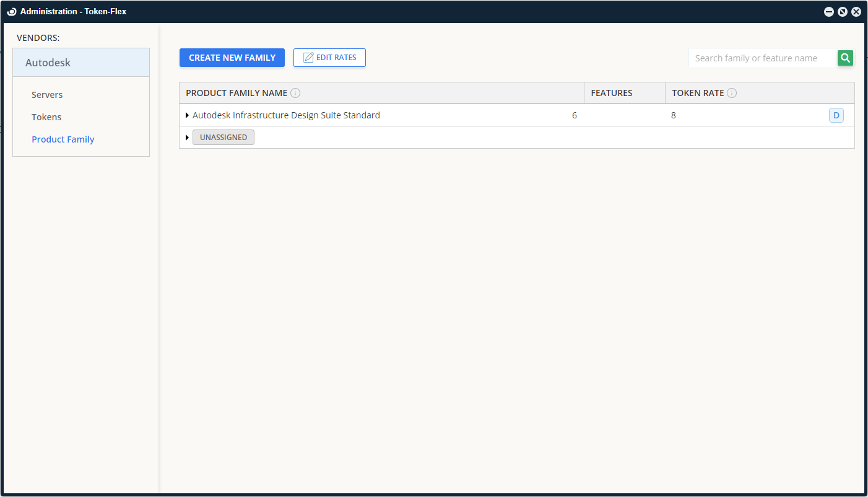Click the 'D' default rate badge
The image size is (868, 497).
pyautogui.click(x=836, y=115)
